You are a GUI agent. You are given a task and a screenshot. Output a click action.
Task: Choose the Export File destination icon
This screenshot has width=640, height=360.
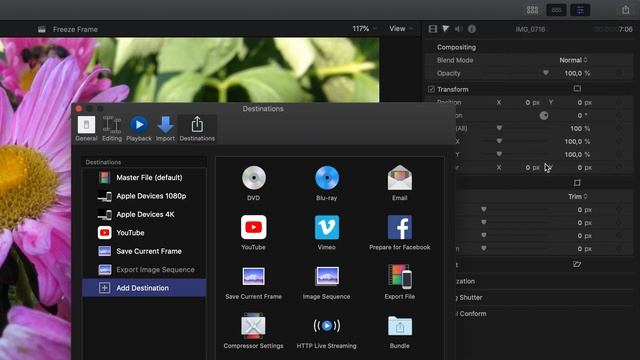click(x=400, y=276)
